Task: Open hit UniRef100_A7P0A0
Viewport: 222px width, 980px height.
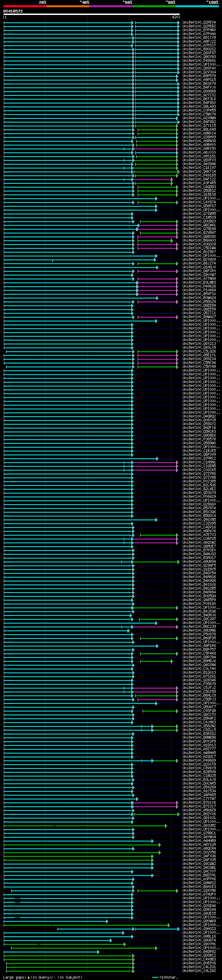Action: [199, 34]
